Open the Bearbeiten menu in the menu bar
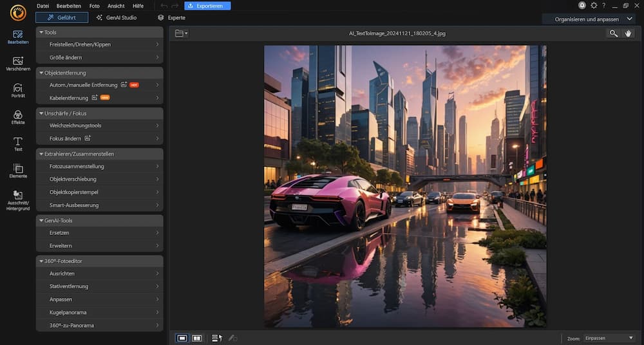The image size is (644, 345). point(69,6)
